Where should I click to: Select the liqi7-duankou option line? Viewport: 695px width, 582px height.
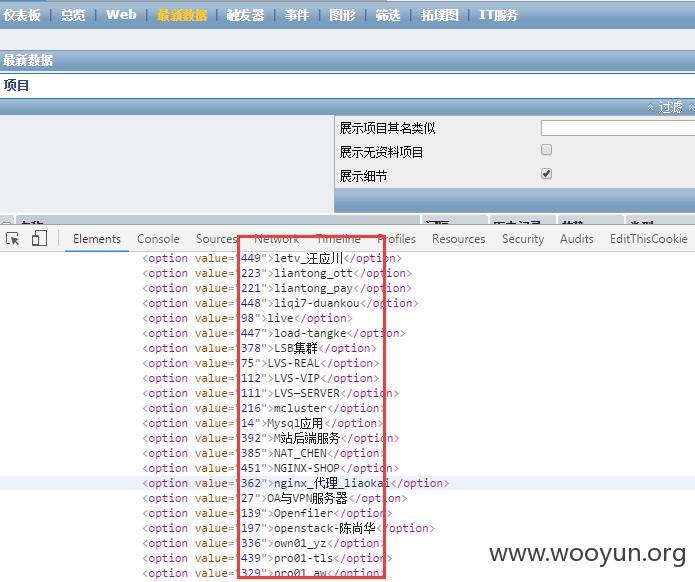click(x=281, y=303)
